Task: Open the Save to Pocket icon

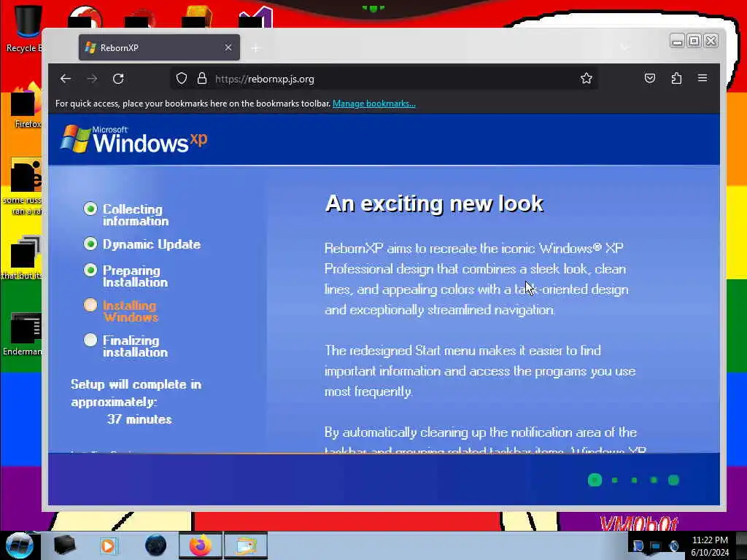Action: click(x=650, y=78)
